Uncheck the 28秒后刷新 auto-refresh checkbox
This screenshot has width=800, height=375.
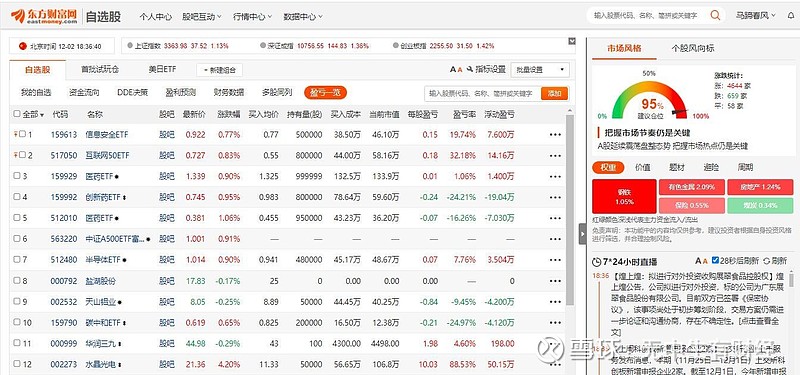(x=715, y=260)
